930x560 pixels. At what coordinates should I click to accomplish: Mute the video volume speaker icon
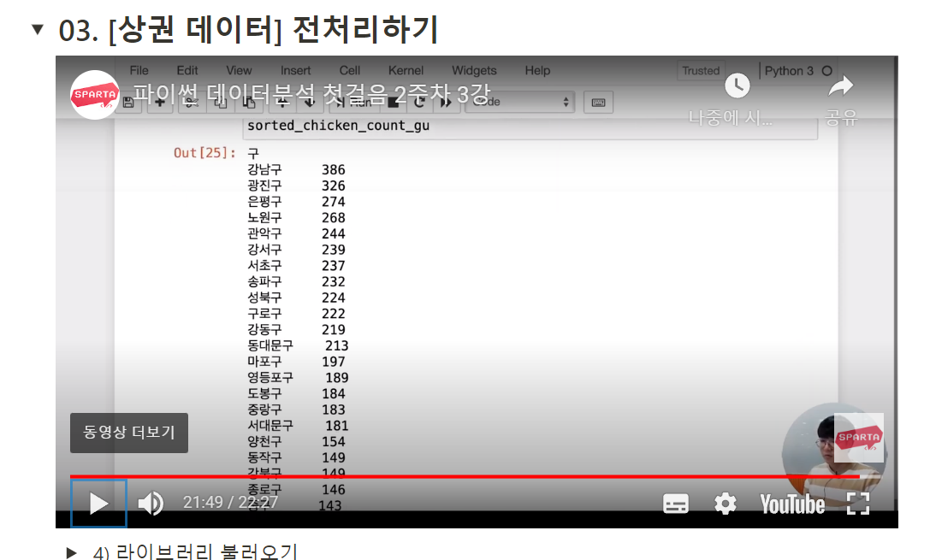(x=151, y=504)
